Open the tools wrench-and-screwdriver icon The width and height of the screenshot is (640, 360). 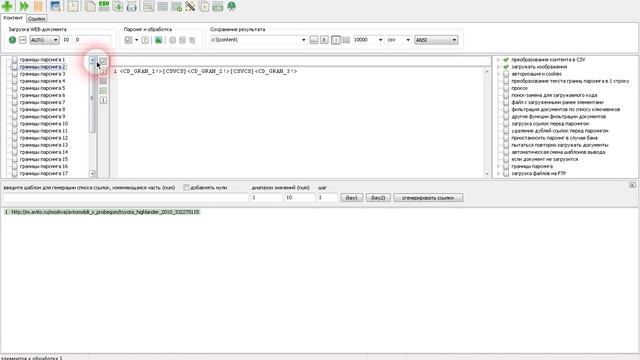coord(190,6)
